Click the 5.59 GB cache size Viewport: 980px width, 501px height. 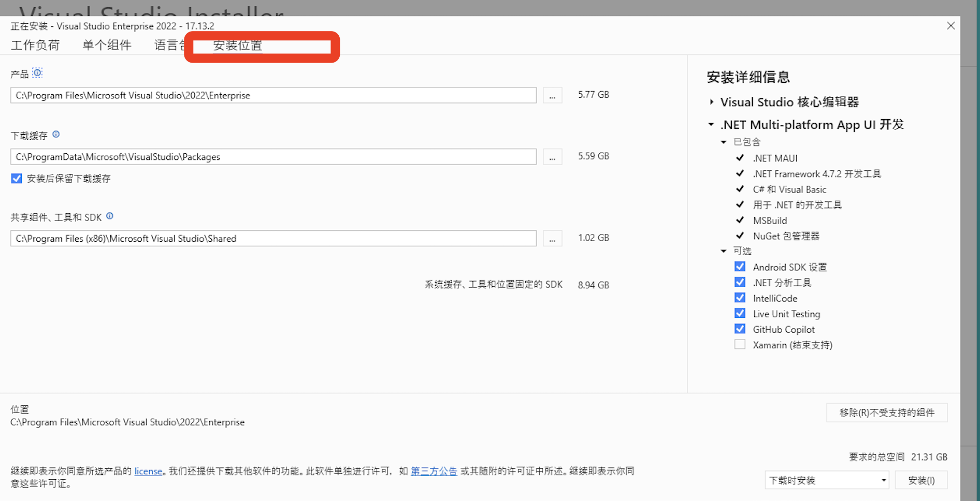(x=594, y=156)
